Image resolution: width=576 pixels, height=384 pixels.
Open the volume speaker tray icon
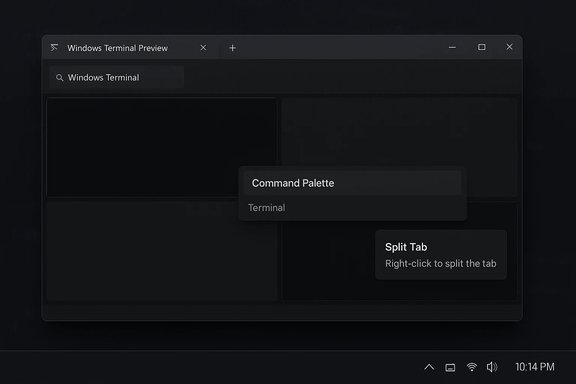click(492, 367)
